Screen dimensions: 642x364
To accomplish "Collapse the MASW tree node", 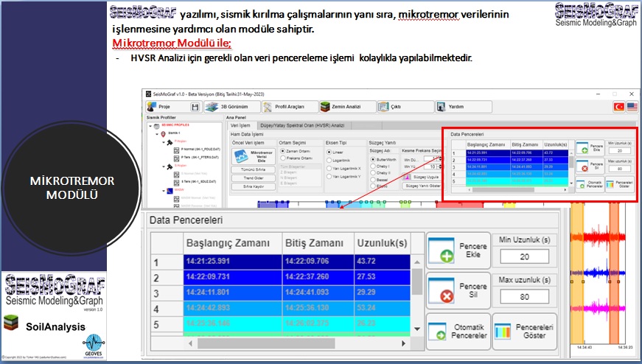I will [x=164, y=191].
